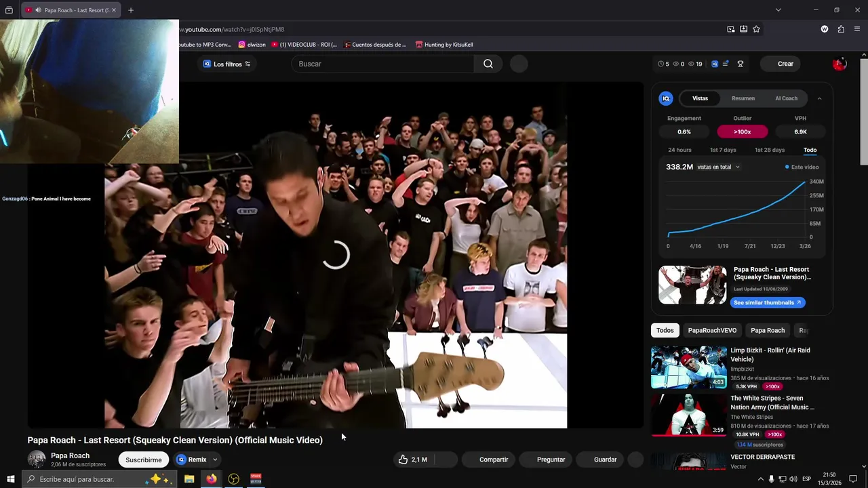Open Firefox from the taskbar

point(212,479)
